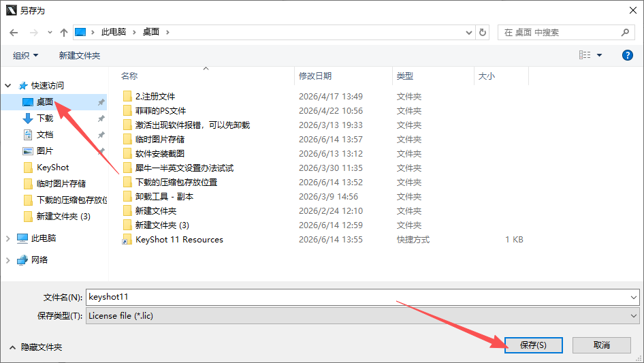Open 新建文件夹 (3) in the sidebar

click(63, 217)
